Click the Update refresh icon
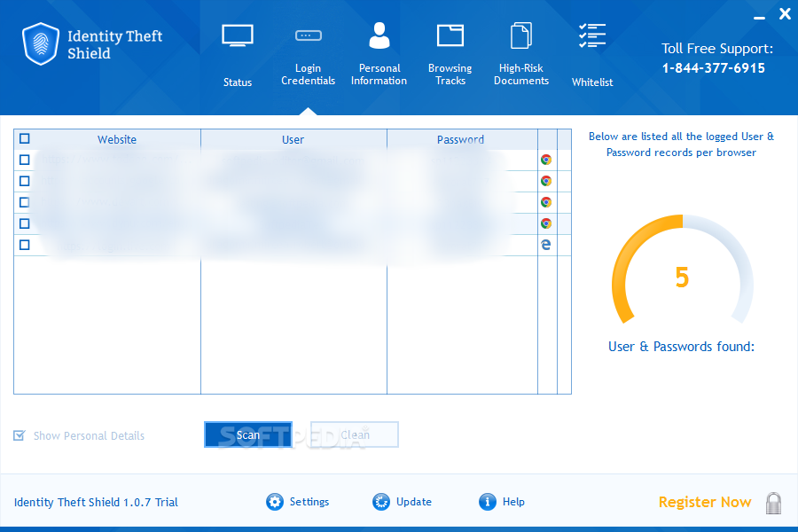Image resolution: width=798 pixels, height=532 pixels. [x=380, y=502]
